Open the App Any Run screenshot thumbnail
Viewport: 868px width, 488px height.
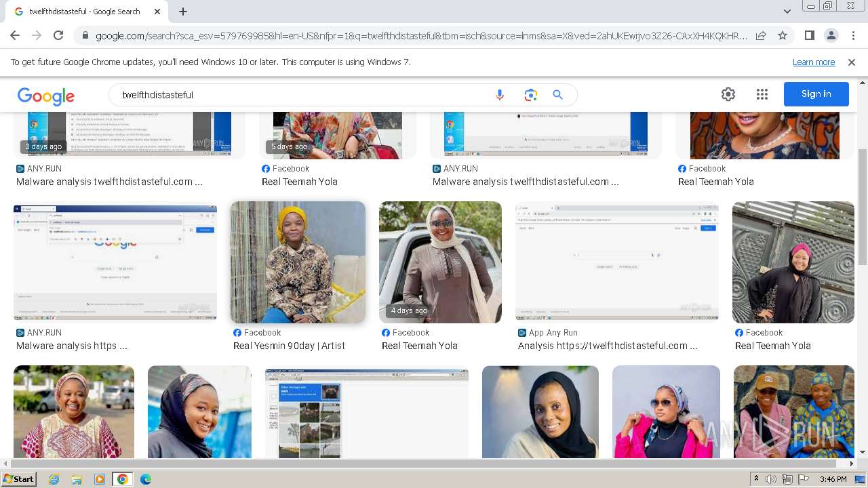click(617, 262)
